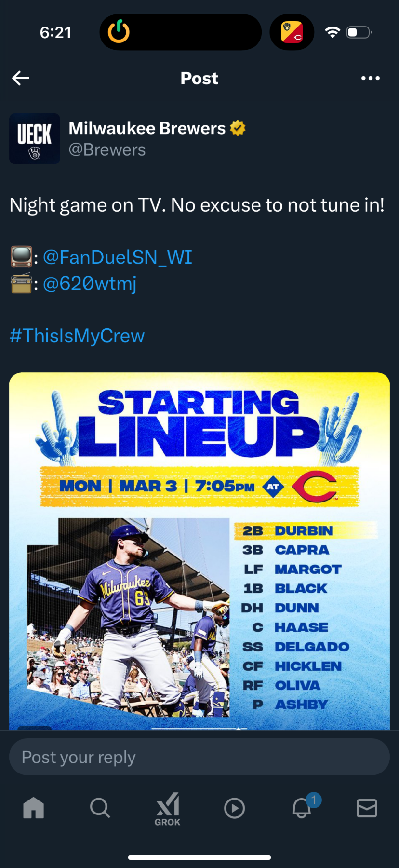Tap the Brewers-Reds live activity icon
Screen dimensions: 399x868
click(x=292, y=32)
